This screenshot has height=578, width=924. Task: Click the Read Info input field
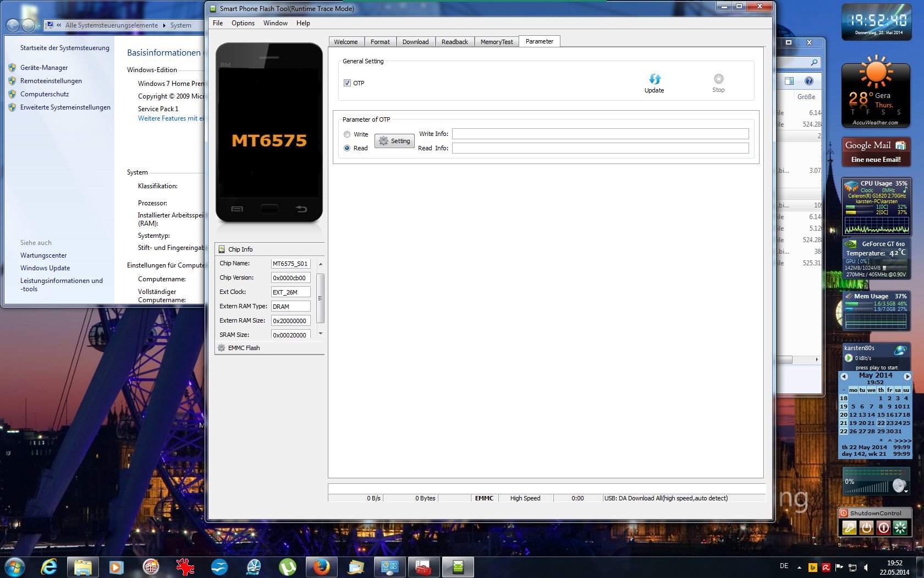point(601,148)
